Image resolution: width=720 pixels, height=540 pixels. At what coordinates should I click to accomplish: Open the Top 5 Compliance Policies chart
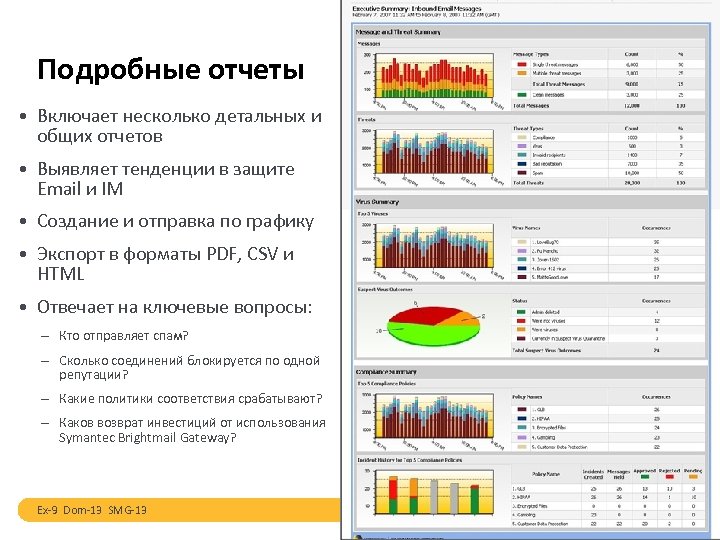pos(434,416)
